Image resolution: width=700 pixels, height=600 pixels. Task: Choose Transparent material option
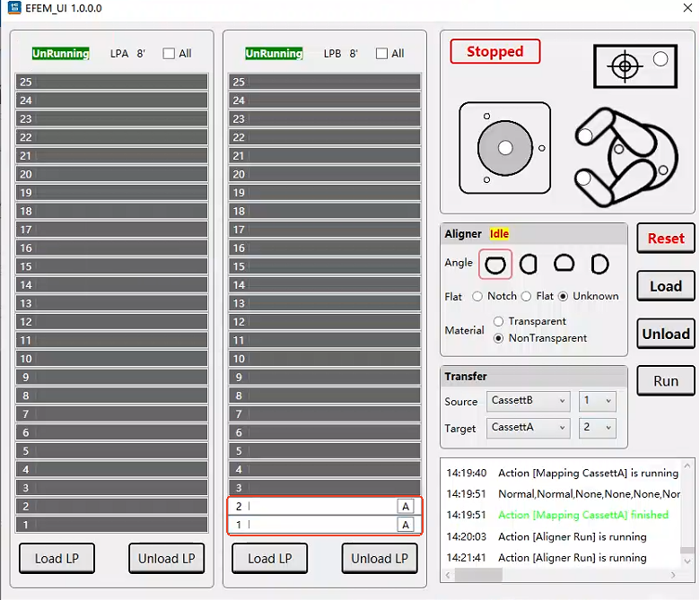click(x=499, y=321)
